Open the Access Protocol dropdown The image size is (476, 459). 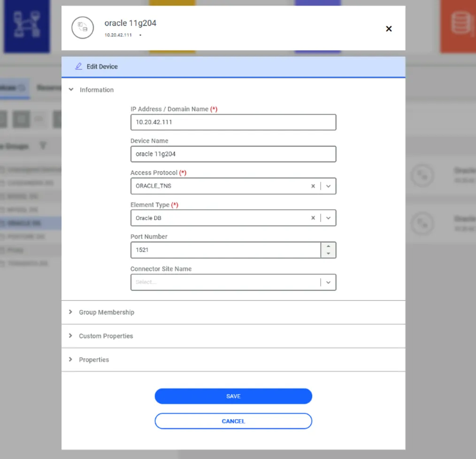point(328,186)
